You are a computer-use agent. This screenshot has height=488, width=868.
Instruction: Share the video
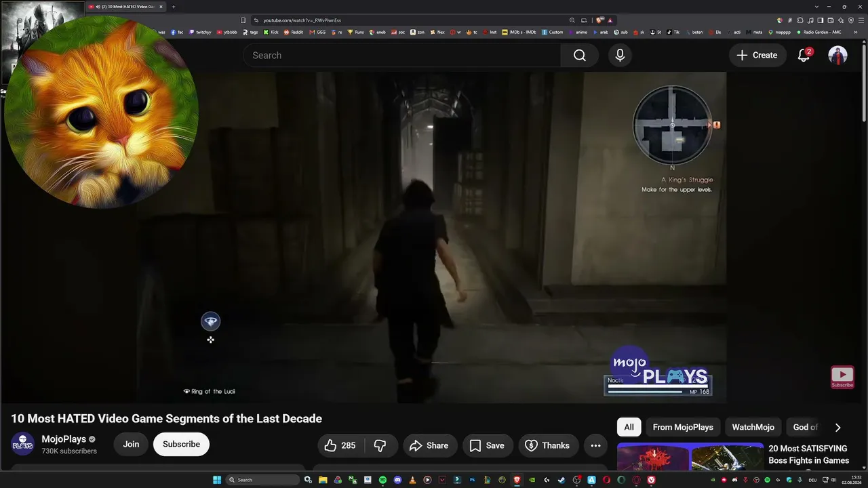point(429,445)
